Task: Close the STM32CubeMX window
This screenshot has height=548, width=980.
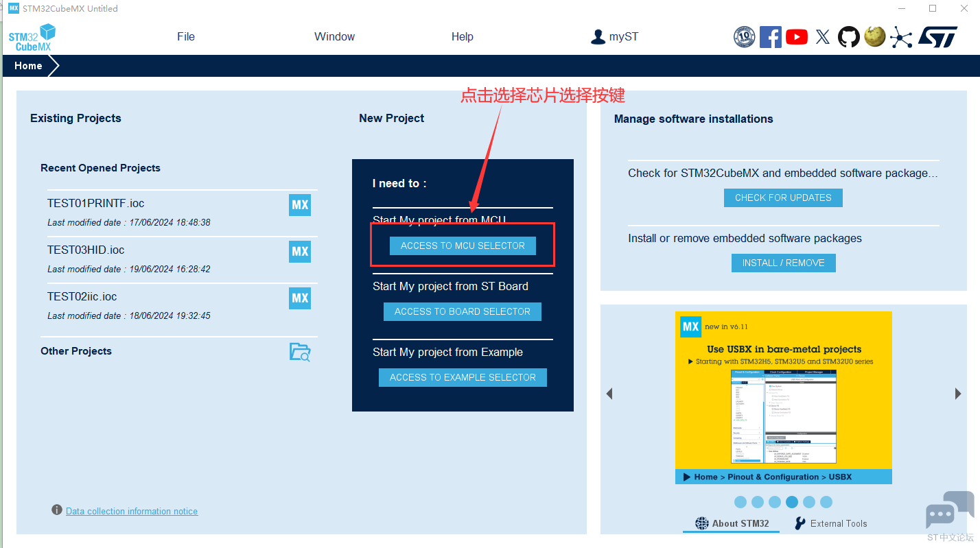Action: 964,8
